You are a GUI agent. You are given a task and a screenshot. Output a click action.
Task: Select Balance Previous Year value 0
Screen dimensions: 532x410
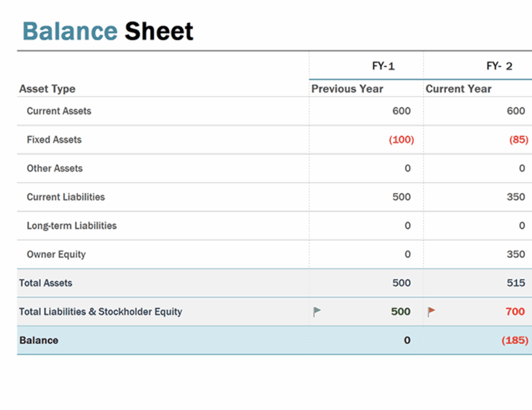(x=407, y=340)
